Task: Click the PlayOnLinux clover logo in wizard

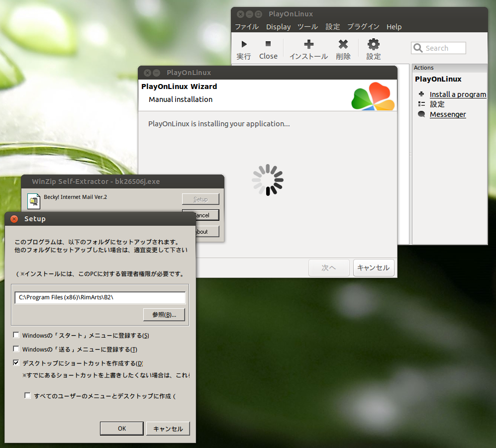Action: click(373, 96)
